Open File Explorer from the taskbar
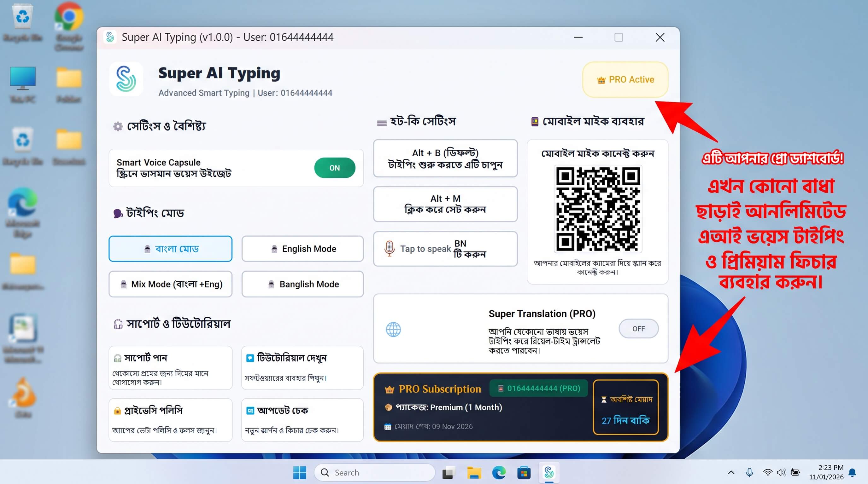868x484 pixels. tap(473, 472)
